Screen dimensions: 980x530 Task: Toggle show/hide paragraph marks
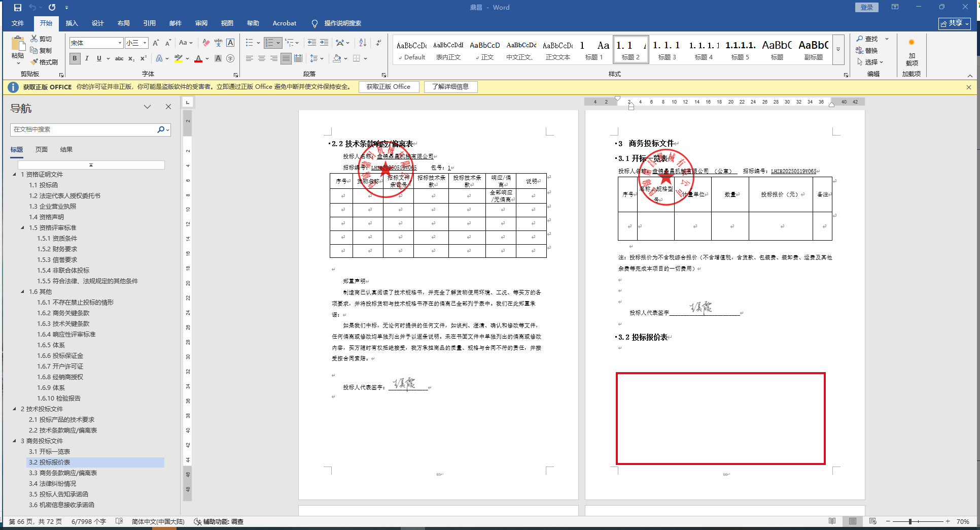[378, 43]
